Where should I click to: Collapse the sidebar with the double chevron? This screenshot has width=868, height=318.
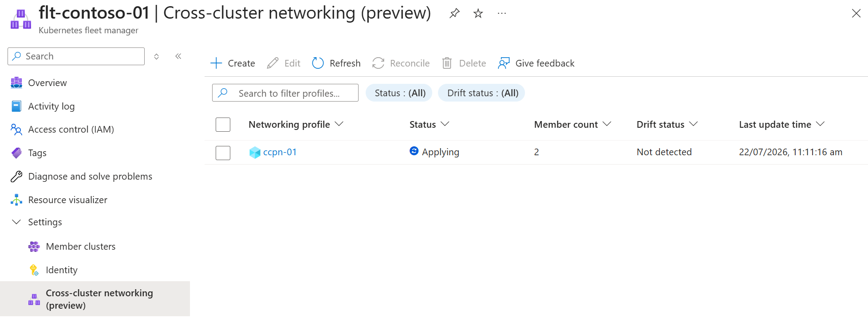point(178,56)
